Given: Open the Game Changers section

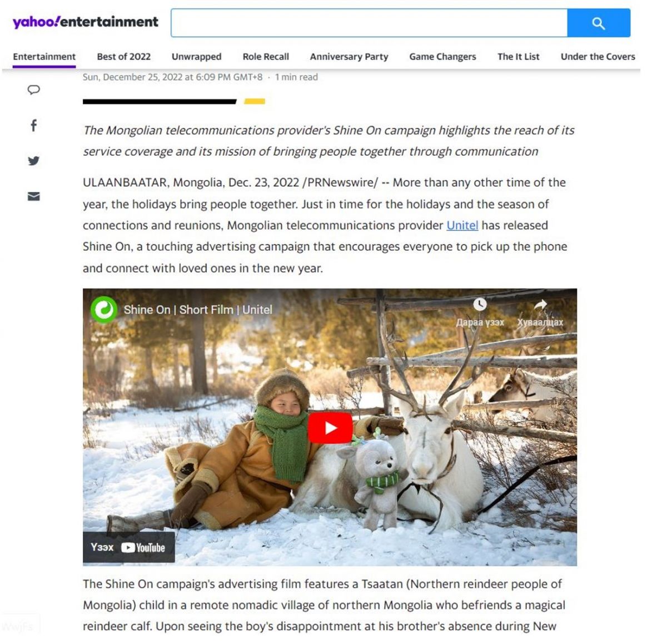Looking at the screenshot, I should (x=443, y=56).
